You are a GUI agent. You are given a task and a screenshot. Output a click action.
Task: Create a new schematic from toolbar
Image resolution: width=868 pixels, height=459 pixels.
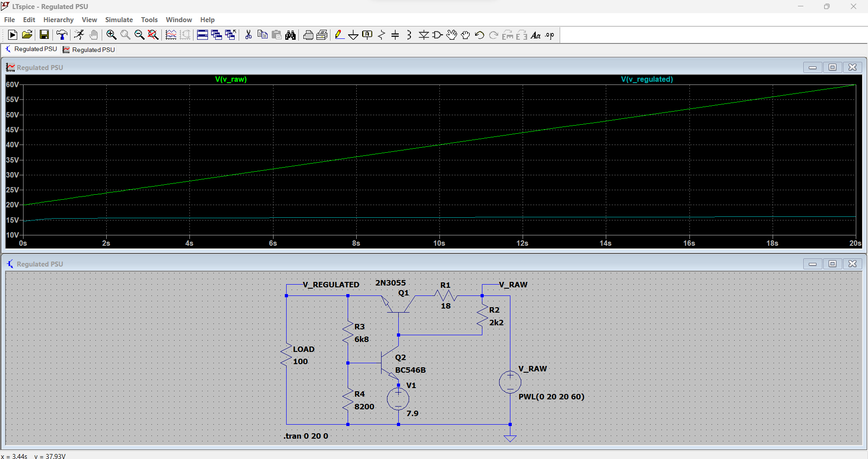coord(13,35)
